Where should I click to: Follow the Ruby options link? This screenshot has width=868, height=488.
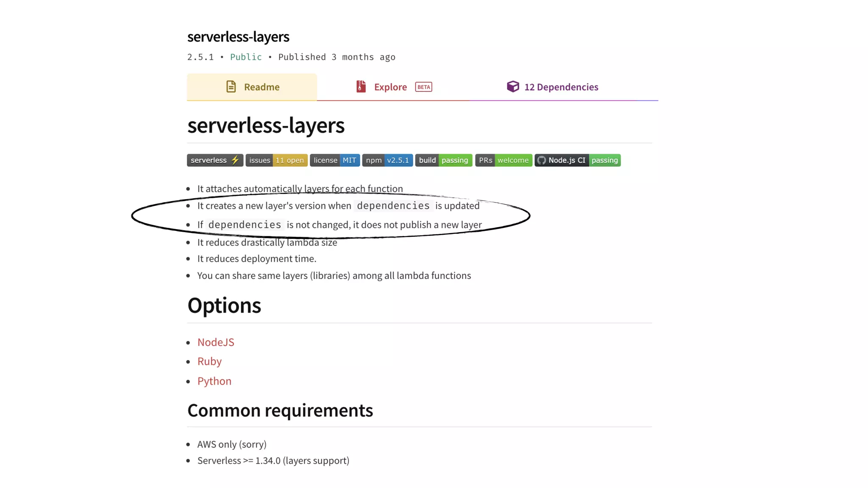pyautogui.click(x=209, y=361)
